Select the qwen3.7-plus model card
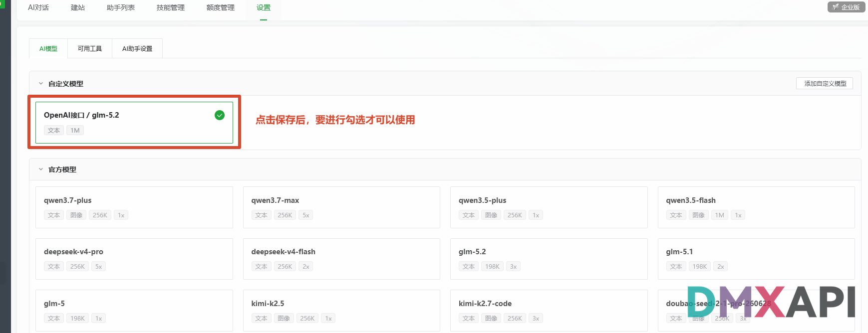Screen dimensions: 868x333 tap(134, 207)
